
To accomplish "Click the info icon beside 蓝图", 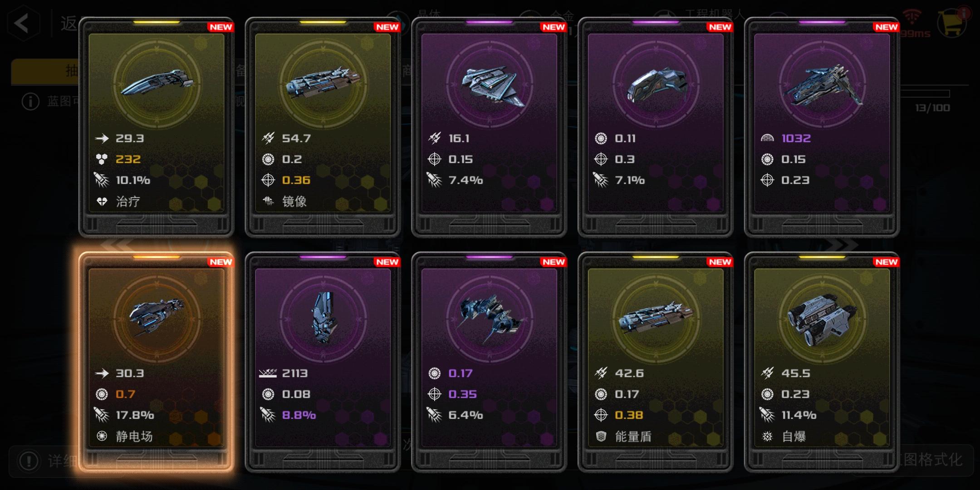I will point(31,101).
